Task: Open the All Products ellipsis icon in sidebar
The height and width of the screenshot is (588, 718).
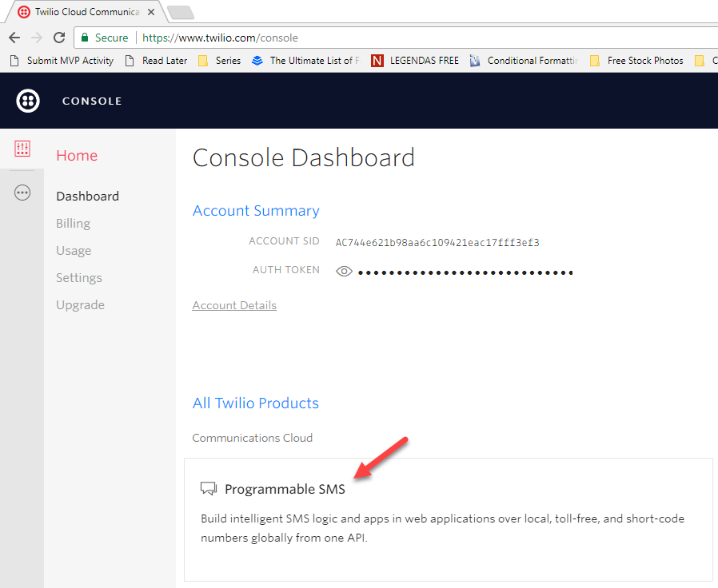Action: tap(22, 193)
